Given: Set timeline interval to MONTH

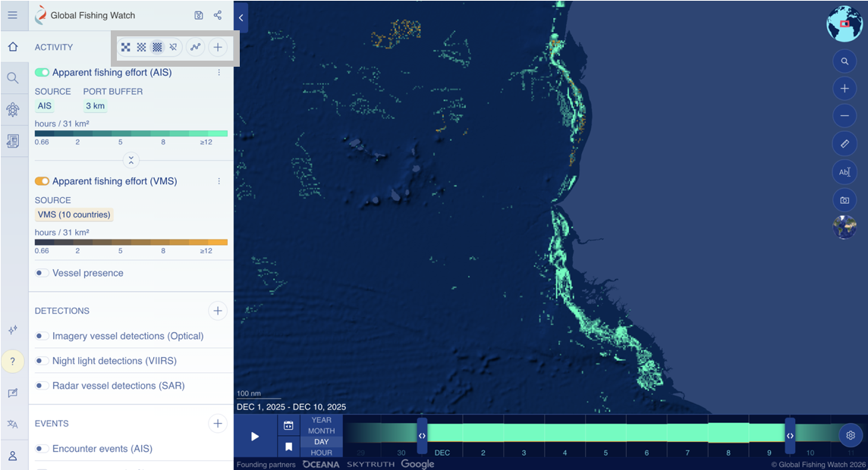Looking at the screenshot, I should point(321,431).
